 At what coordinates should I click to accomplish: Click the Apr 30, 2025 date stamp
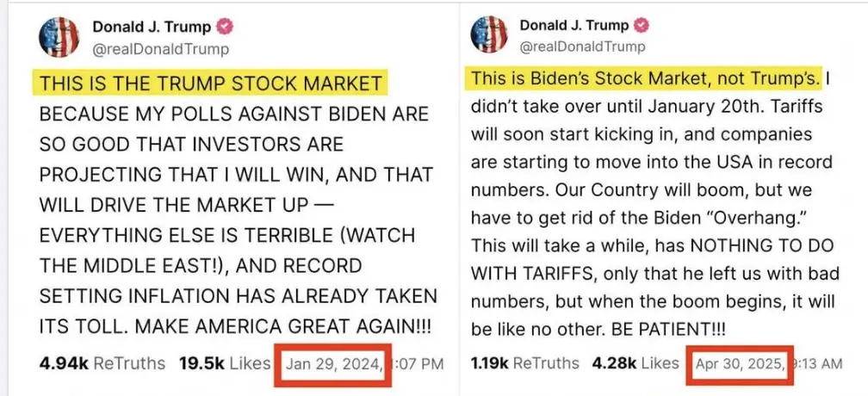click(738, 363)
